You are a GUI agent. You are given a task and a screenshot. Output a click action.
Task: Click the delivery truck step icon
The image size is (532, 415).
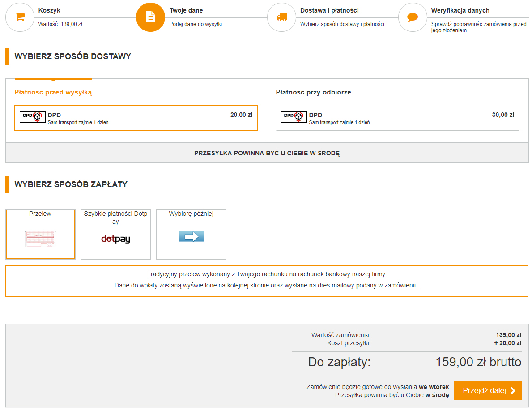click(x=281, y=17)
